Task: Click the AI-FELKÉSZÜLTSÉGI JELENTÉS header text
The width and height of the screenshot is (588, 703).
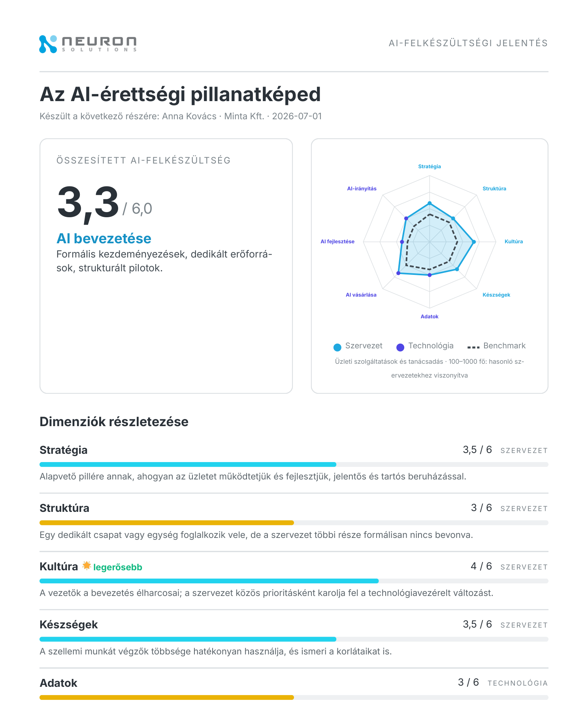Action: pyautogui.click(x=468, y=43)
